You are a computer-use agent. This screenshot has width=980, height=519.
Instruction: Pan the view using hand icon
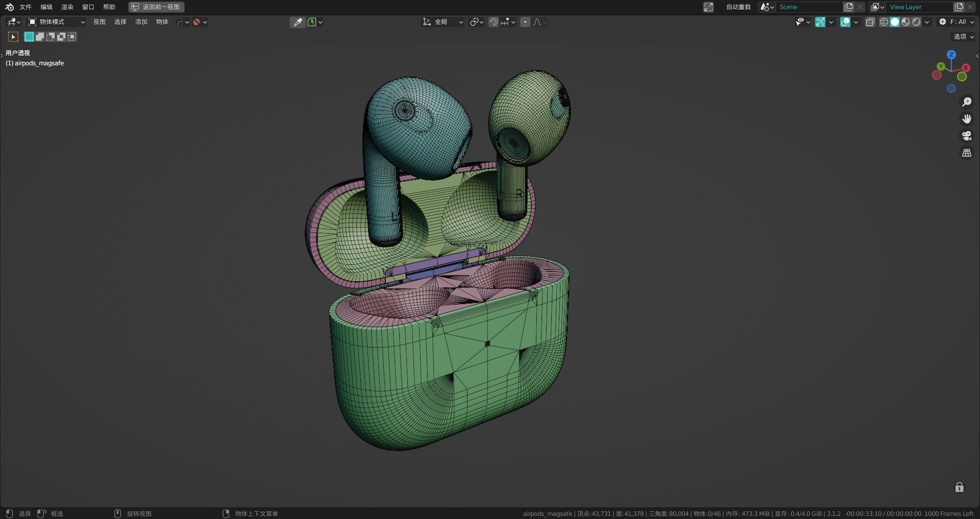(x=966, y=118)
